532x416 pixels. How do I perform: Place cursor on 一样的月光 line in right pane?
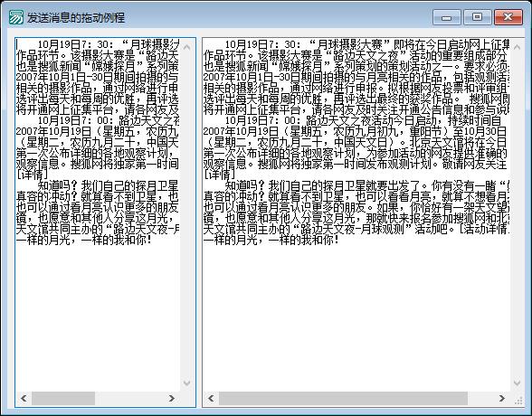tap(271, 240)
